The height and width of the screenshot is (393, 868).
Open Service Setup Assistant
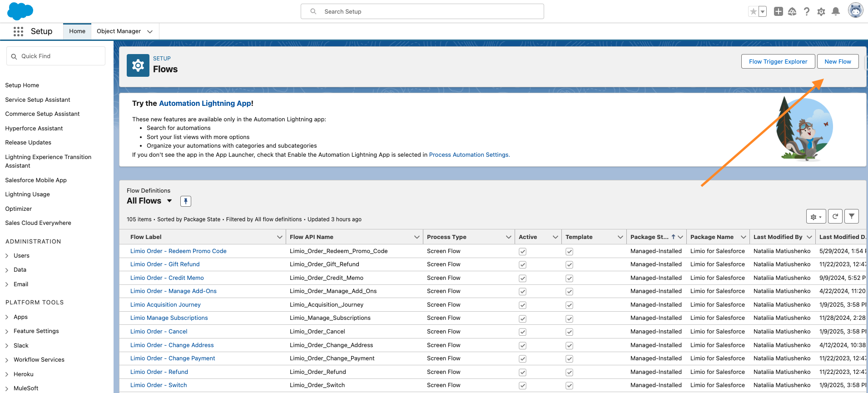[38, 100]
